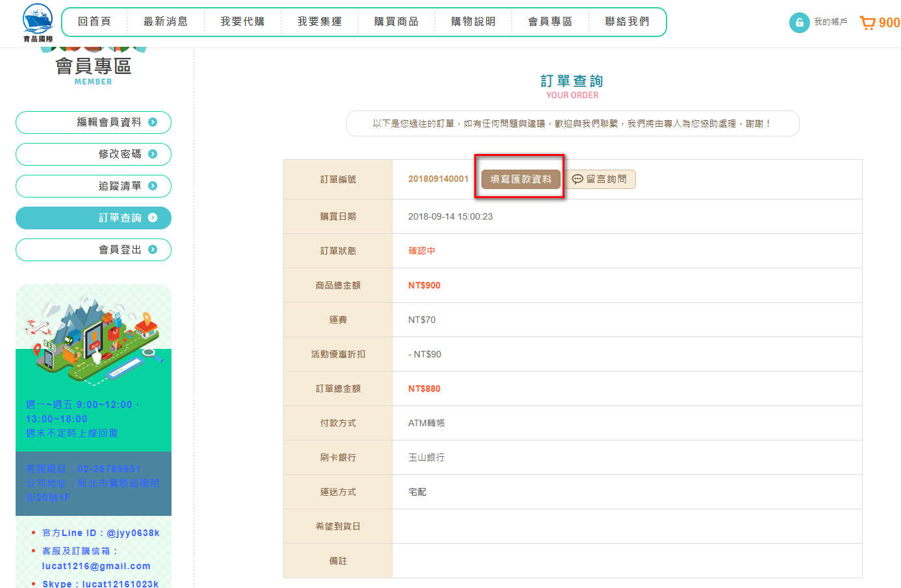
Task: Go to 我要代購 in the navigation
Action: coord(242,22)
